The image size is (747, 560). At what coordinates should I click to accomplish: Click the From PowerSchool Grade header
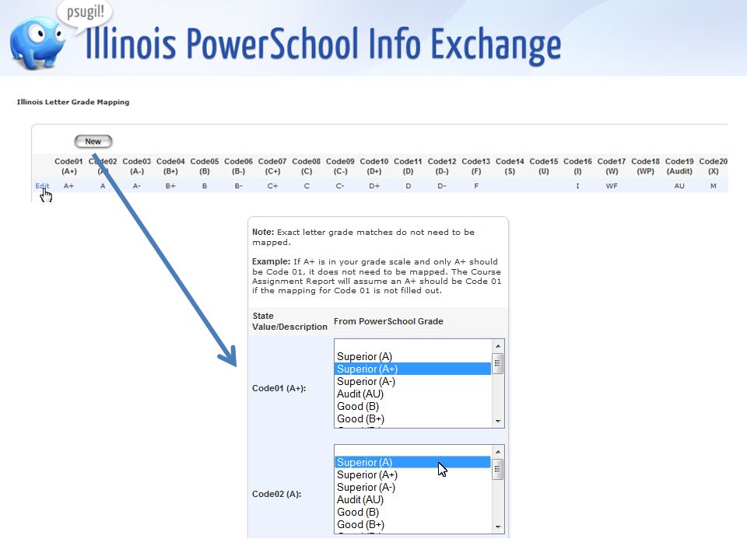(388, 321)
